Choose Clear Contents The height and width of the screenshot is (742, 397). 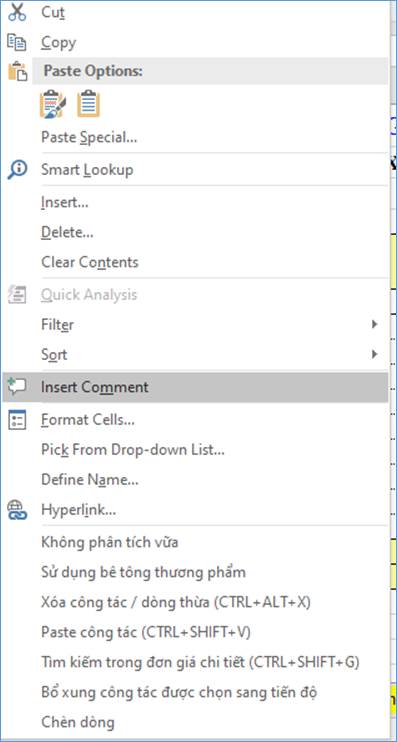(x=90, y=262)
